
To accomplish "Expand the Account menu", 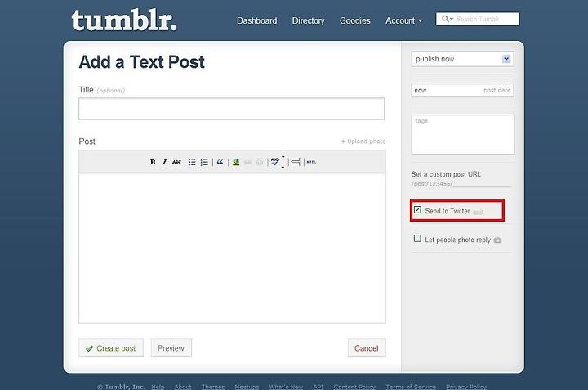I will click(x=404, y=20).
